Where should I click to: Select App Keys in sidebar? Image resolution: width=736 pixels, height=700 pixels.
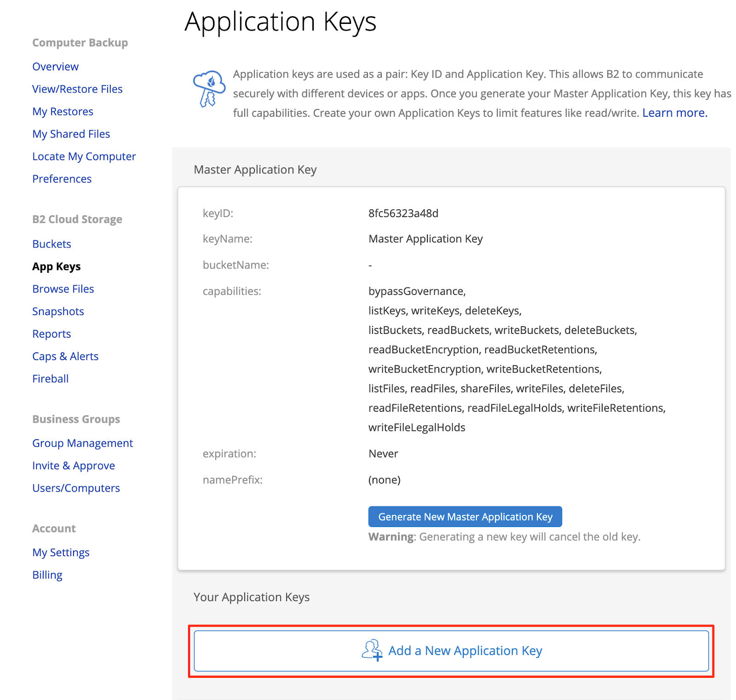(56, 267)
